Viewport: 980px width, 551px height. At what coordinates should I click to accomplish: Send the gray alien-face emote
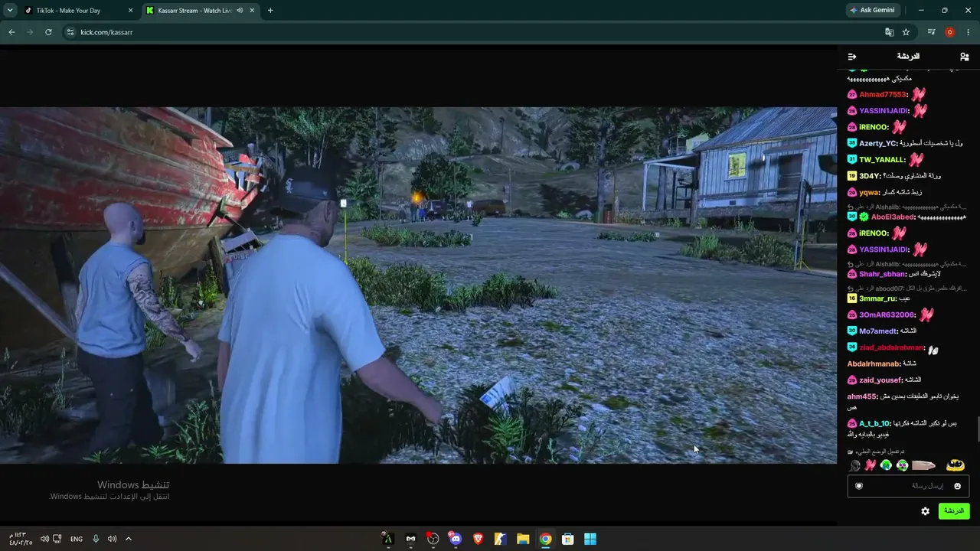(x=855, y=465)
